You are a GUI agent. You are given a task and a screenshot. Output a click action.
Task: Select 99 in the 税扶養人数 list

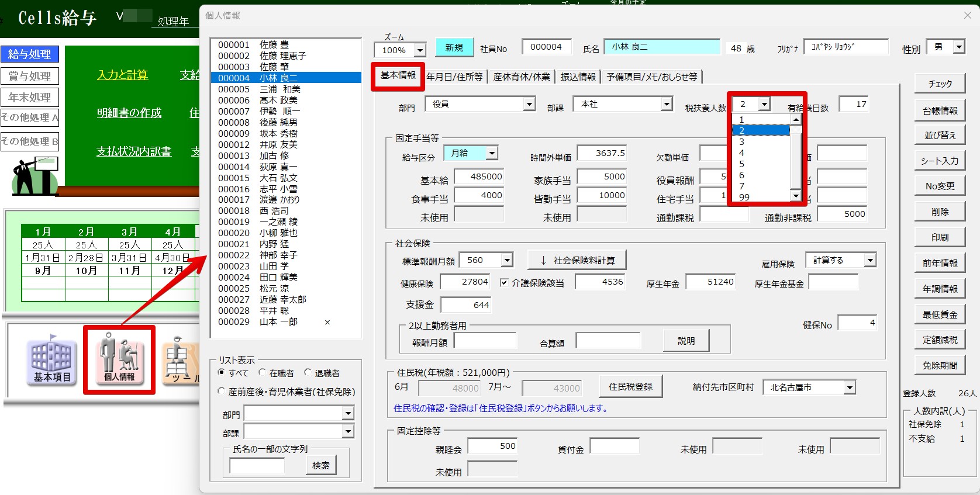click(761, 197)
